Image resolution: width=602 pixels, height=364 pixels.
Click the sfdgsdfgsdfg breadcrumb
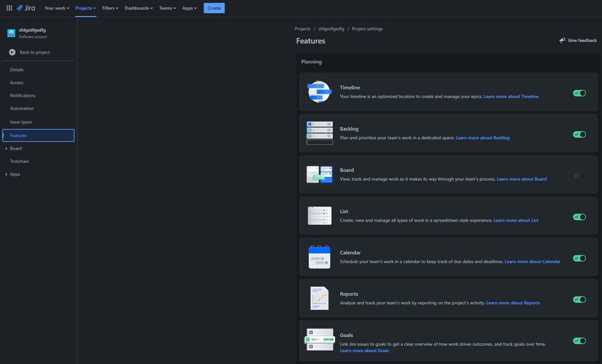click(331, 29)
